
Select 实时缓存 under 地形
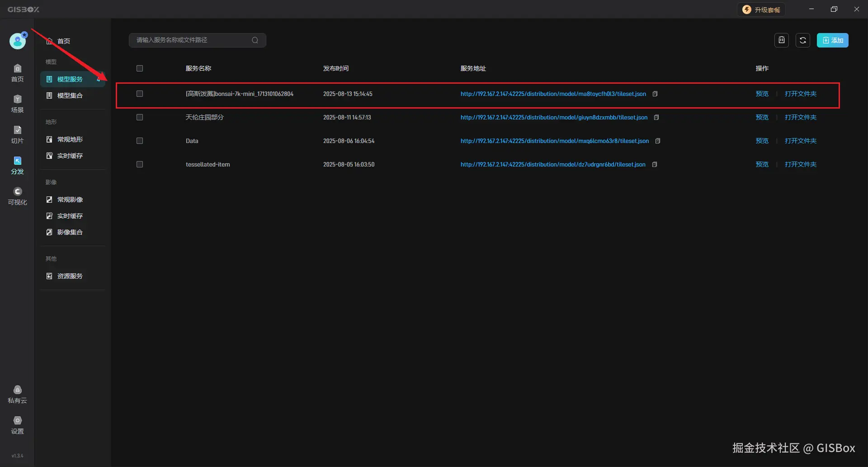72,156
